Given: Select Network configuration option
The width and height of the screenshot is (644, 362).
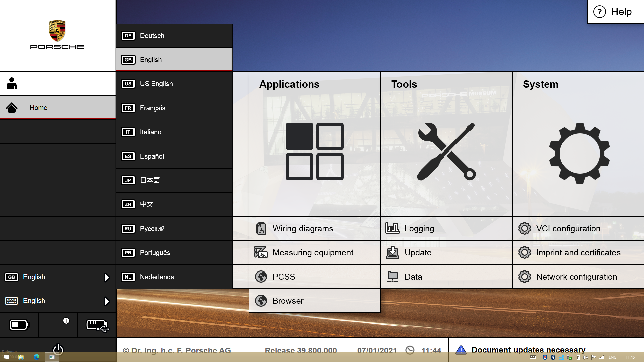Looking at the screenshot, I should point(577,276).
